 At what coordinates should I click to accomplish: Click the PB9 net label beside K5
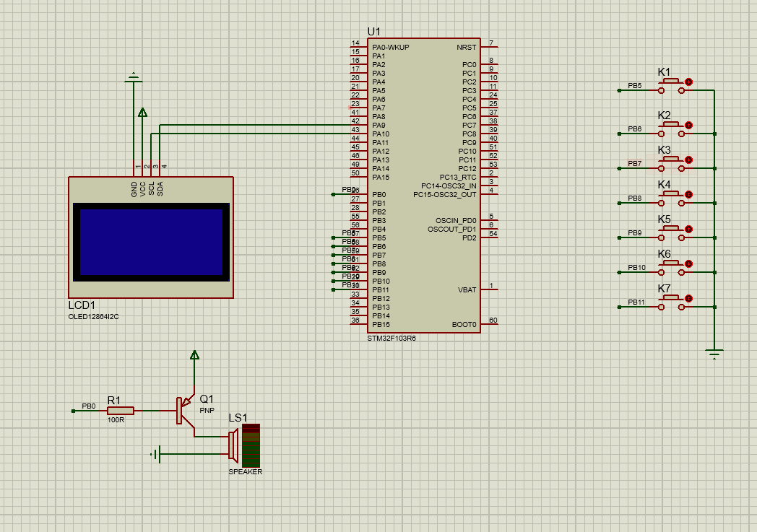click(x=635, y=233)
